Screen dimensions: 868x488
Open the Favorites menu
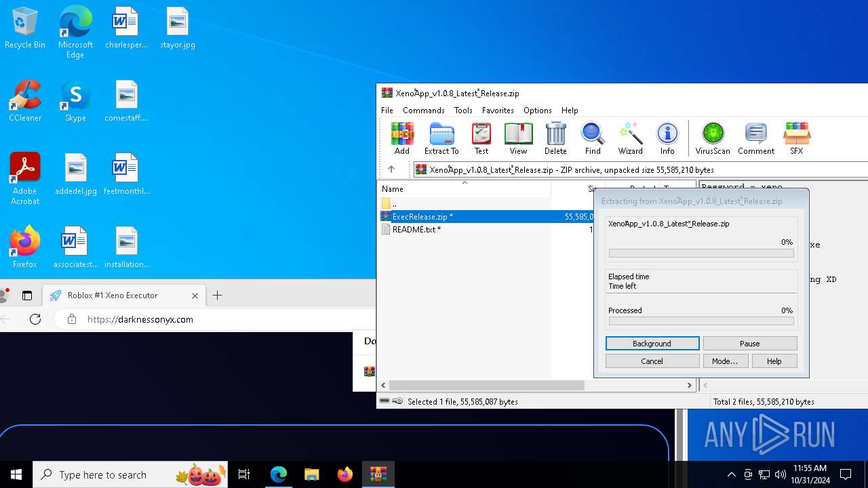[x=498, y=110]
